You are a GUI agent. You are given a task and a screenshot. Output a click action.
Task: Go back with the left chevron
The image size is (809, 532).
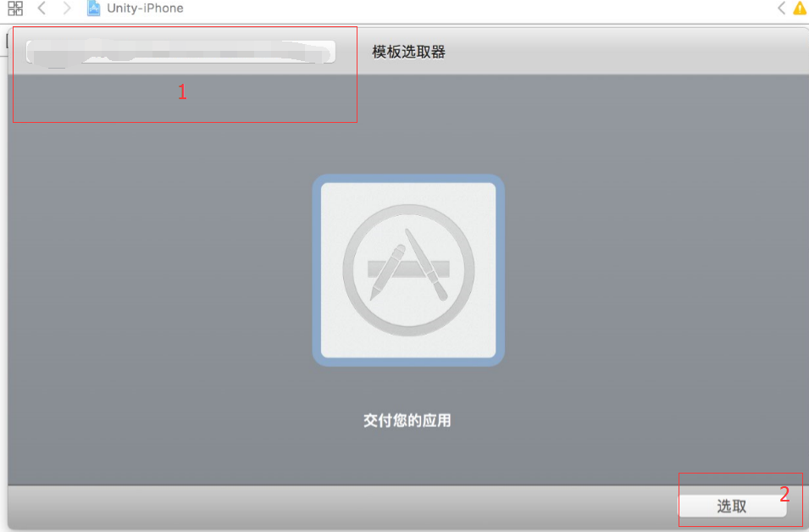tap(42, 8)
